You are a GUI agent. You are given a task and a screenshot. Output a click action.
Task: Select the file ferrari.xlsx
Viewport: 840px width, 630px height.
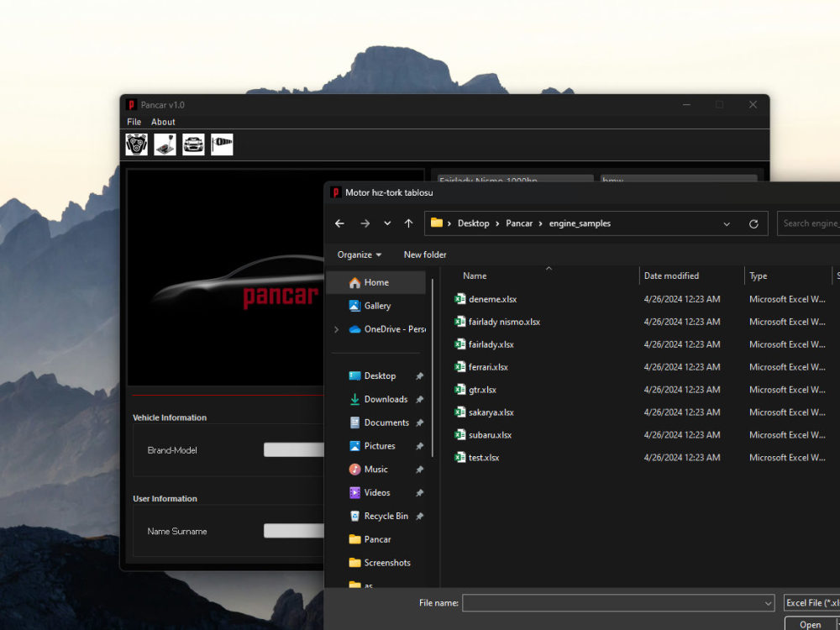[x=488, y=367]
